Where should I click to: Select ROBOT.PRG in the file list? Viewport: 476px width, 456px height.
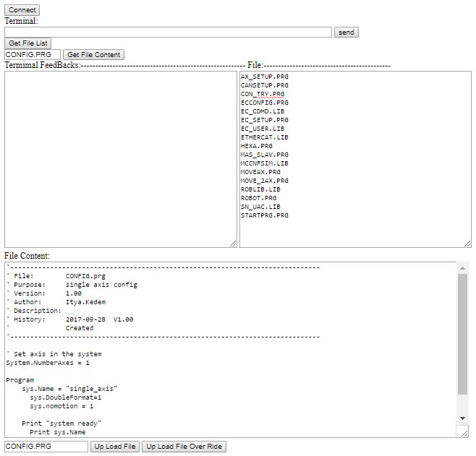click(x=259, y=198)
